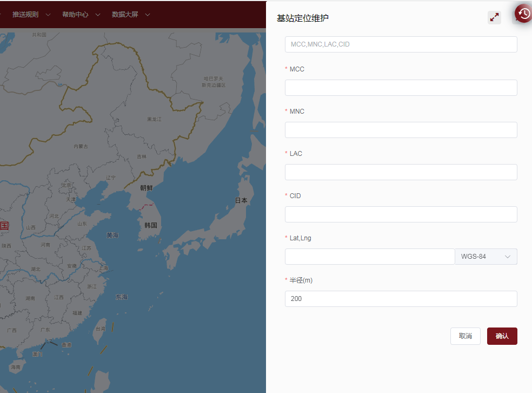Click the 确认 button
Image resolution: width=532 pixels, height=393 pixels.
[x=502, y=336]
